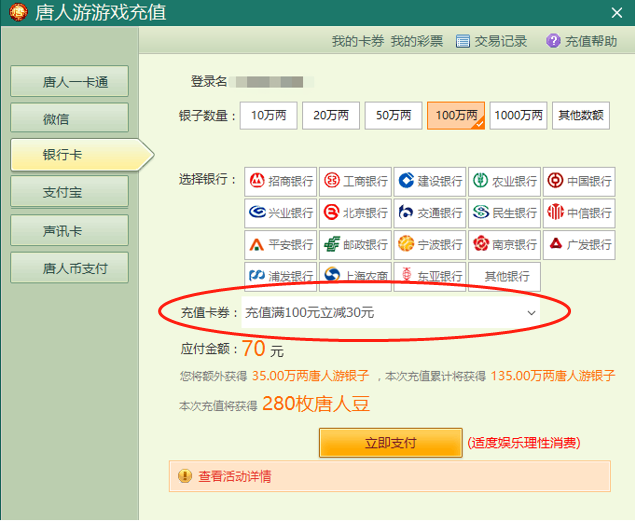635x521 pixels.
Task: Click the warning icon beside 查看活动详情
Action: (184, 476)
